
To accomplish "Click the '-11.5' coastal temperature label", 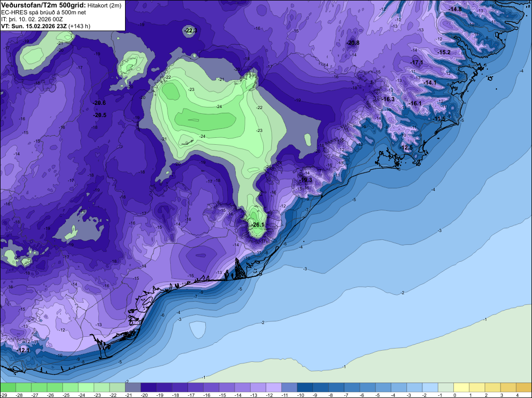I will pyautogui.click(x=439, y=119).
